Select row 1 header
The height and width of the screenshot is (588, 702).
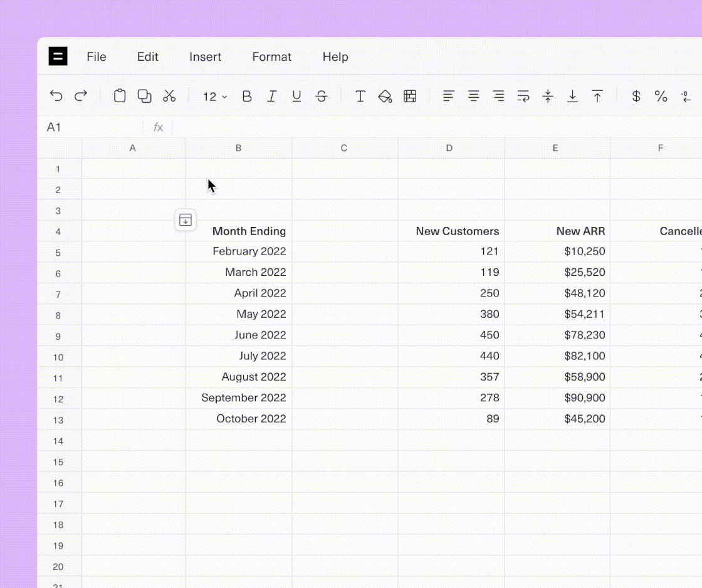pos(59,169)
